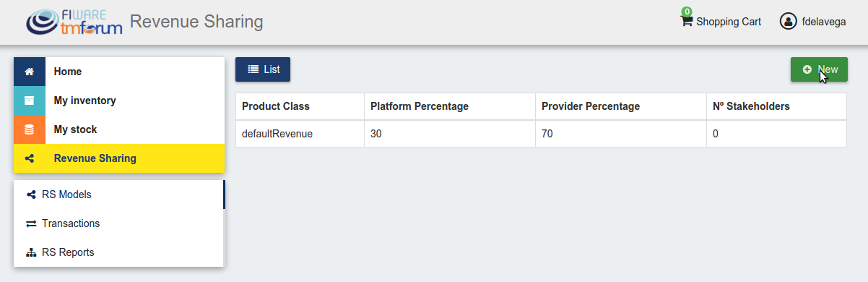The width and height of the screenshot is (868, 282).
Task: Click the Revenue Sharing share icon
Action: click(x=30, y=158)
